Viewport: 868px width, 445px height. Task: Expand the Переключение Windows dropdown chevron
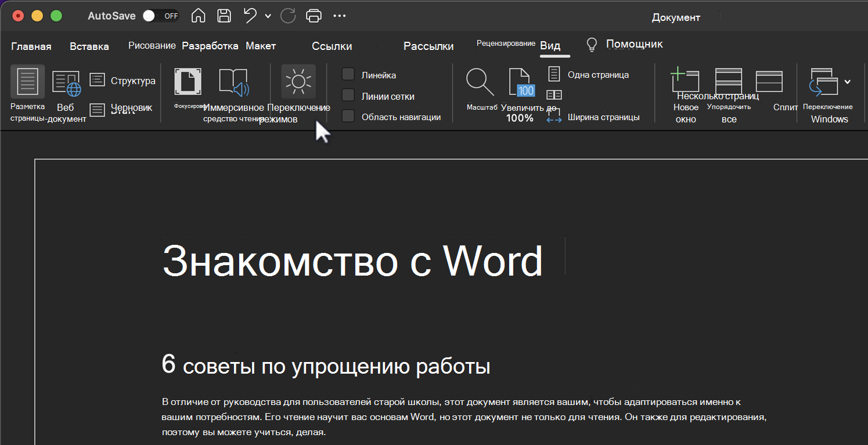(x=848, y=82)
